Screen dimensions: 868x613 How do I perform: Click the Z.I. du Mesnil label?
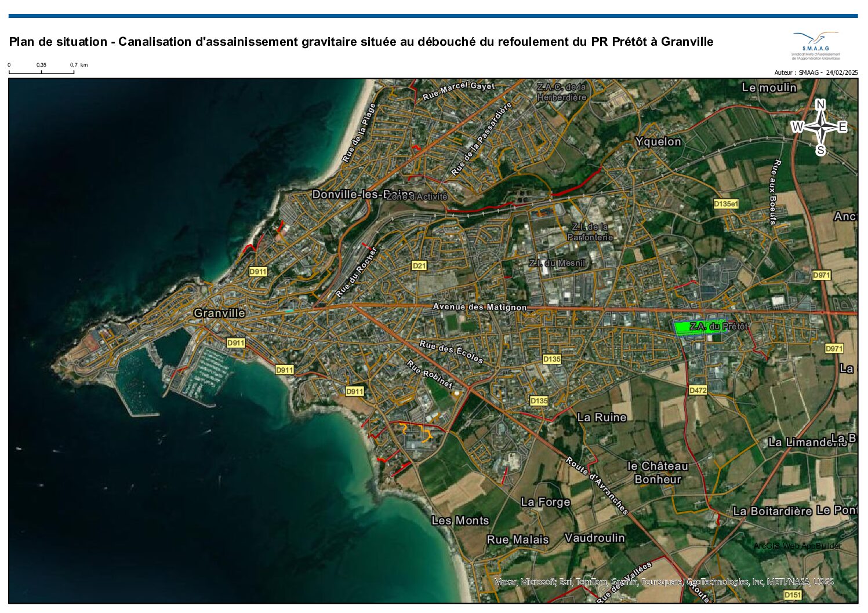(x=557, y=263)
